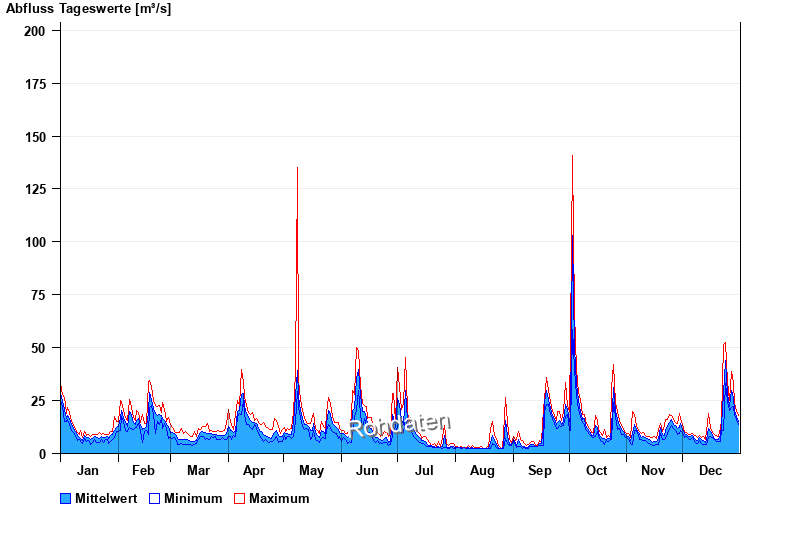The width and height of the screenshot is (800, 550).
Task: Click the red Maximum legend box
Action: [239, 499]
